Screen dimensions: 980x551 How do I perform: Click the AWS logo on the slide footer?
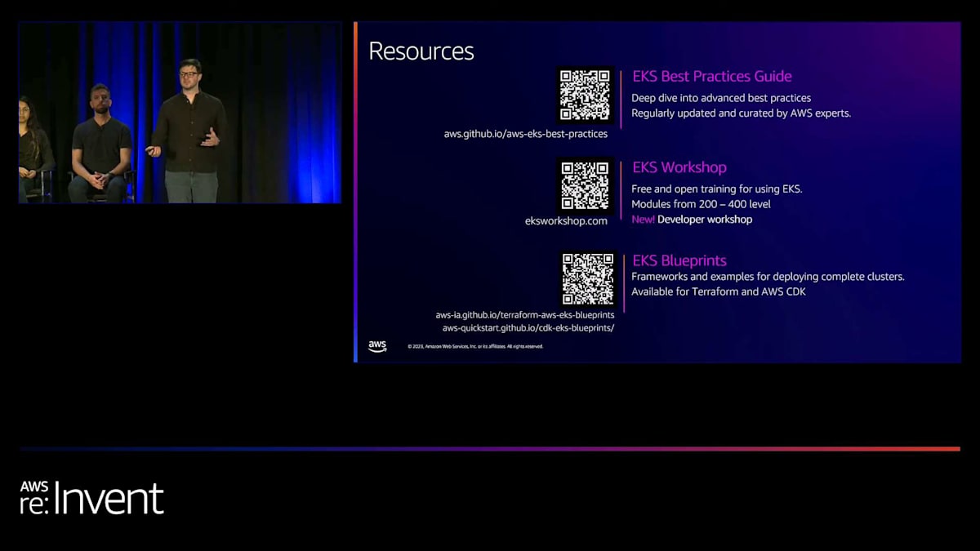(377, 346)
